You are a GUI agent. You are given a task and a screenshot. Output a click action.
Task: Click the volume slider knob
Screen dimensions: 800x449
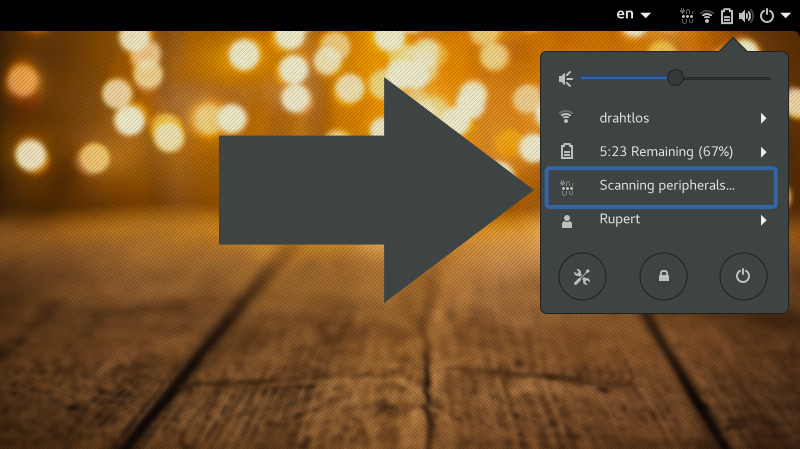(x=675, y=78)
